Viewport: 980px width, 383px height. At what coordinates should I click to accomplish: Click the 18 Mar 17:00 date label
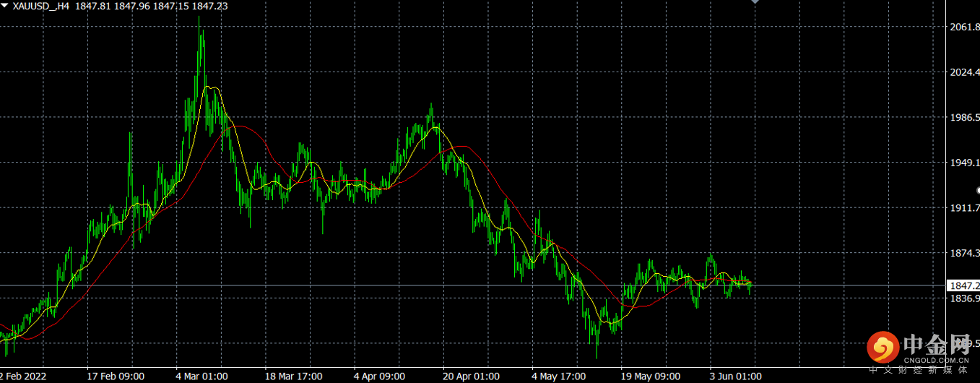point(293,376)
